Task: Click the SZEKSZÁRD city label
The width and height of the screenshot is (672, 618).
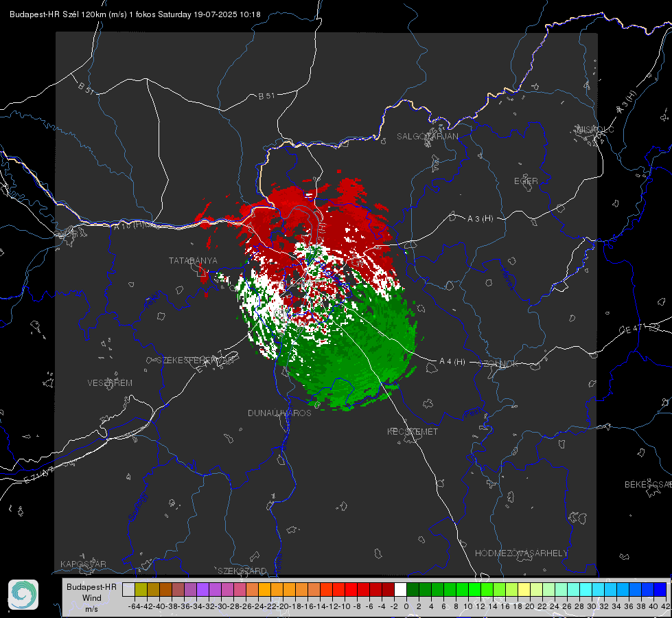Action: pyautogui.click(x=242, y=571)
